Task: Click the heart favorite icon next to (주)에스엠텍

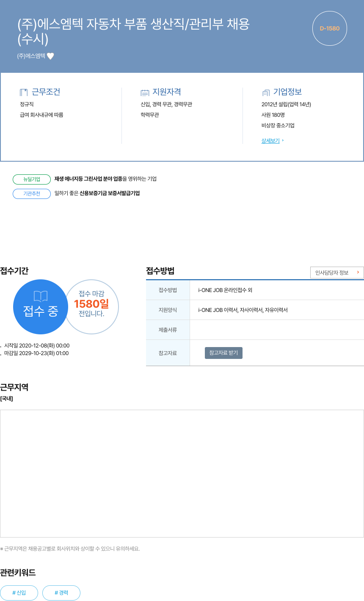Action: (50, 56)
